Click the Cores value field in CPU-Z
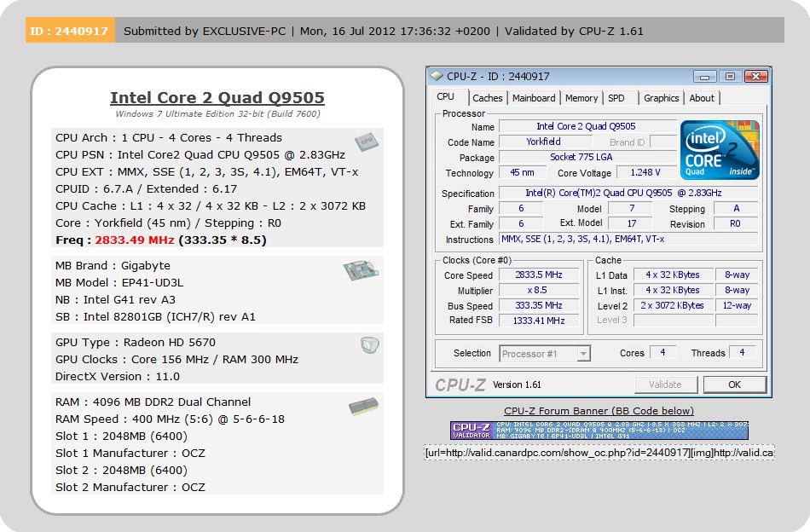This screenshot has height=532, width=810. coord(662,352)
